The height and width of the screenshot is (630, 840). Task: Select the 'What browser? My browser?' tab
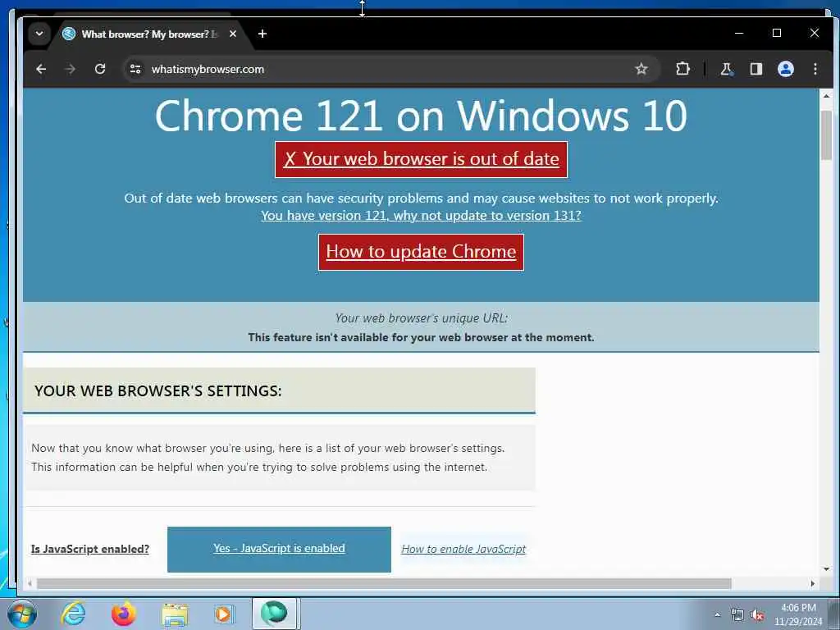149,34
